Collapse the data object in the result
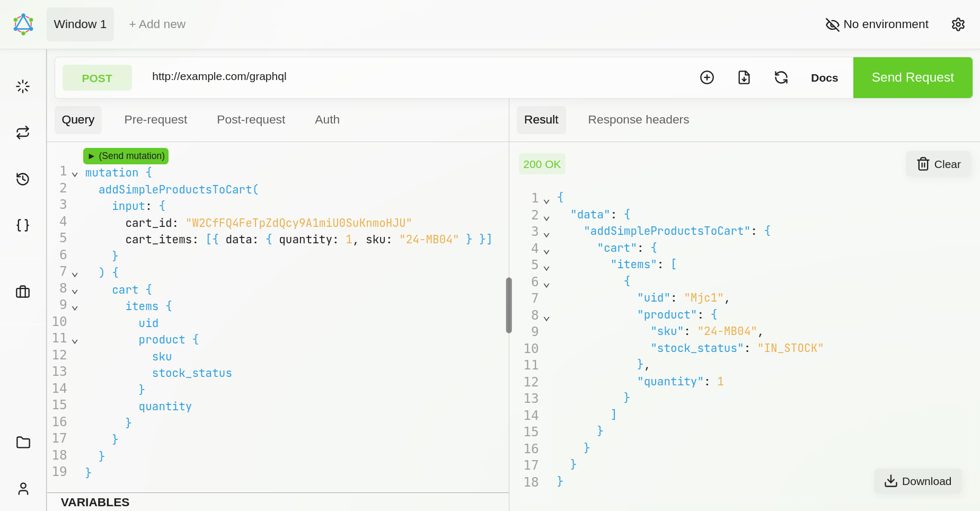 tap(546, 217)
